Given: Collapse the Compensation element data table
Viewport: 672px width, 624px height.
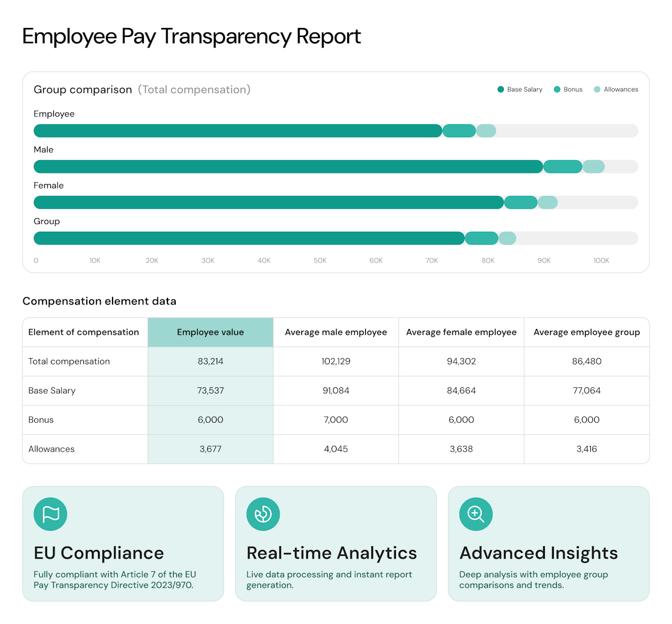Looking at the screenshot, I should 99,301.
